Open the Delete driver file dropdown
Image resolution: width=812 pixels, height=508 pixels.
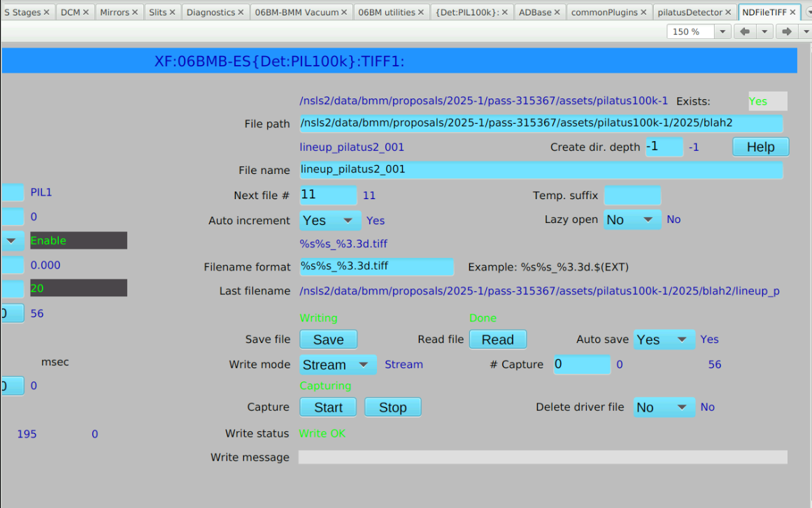pos(664,407)
